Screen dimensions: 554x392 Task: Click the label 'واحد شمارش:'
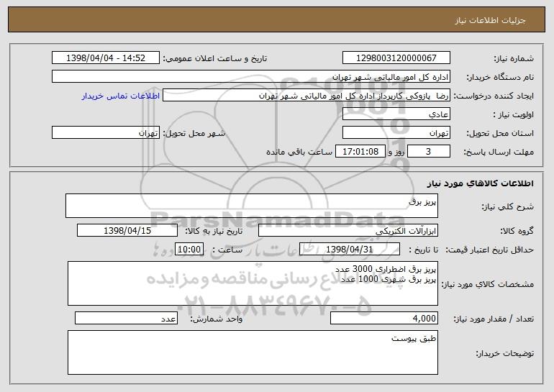[x=217, y=319]
